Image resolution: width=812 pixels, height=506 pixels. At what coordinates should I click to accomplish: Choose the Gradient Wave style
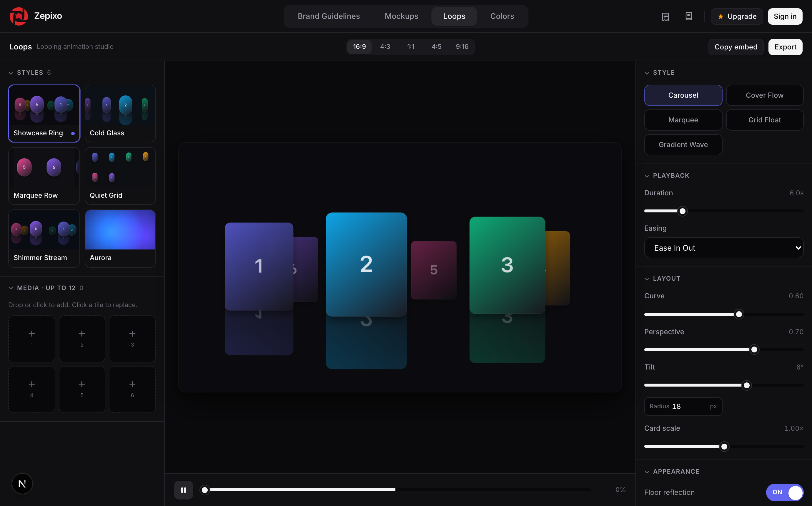click(683, 144)
